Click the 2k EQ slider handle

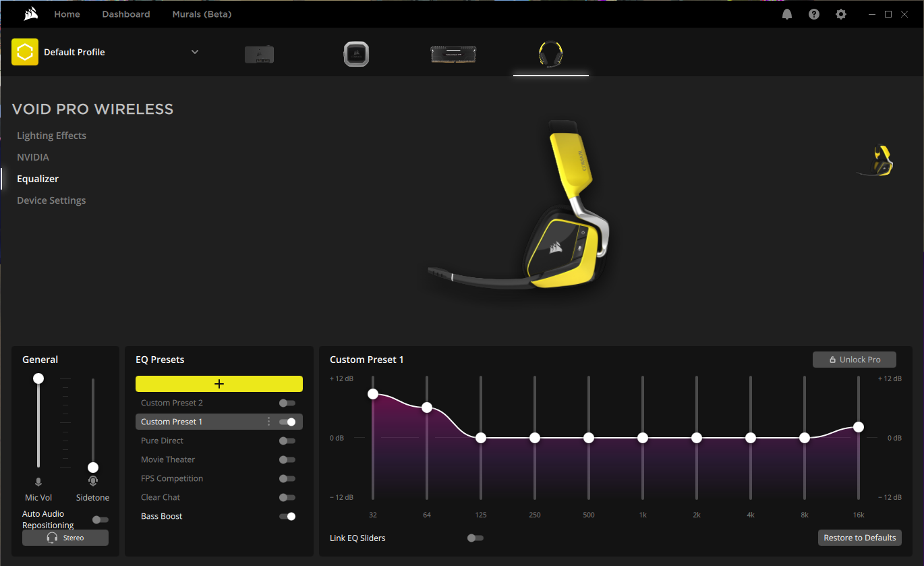(x=697, y=438)
